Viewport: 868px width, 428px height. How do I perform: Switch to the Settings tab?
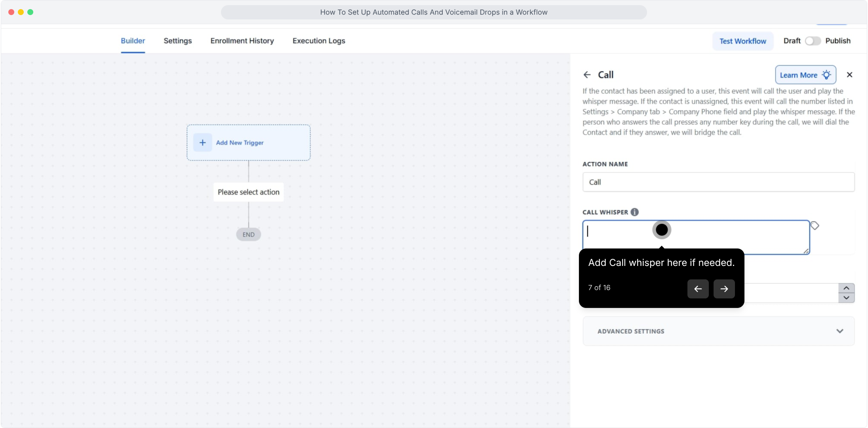[x=177, y=41]
